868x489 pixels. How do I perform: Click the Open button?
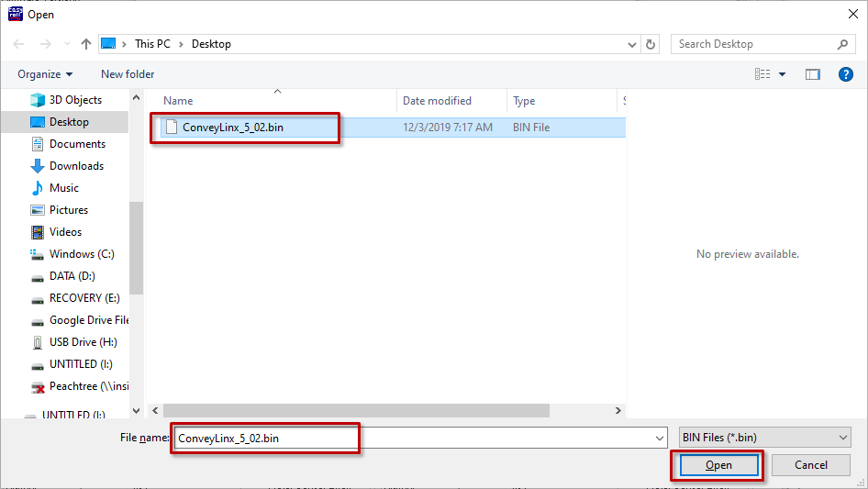point(718,465)
